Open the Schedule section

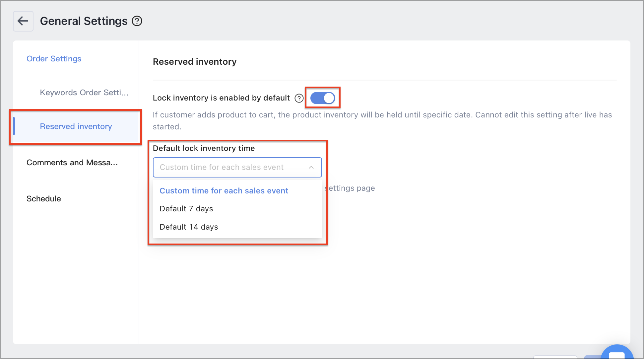44,199
